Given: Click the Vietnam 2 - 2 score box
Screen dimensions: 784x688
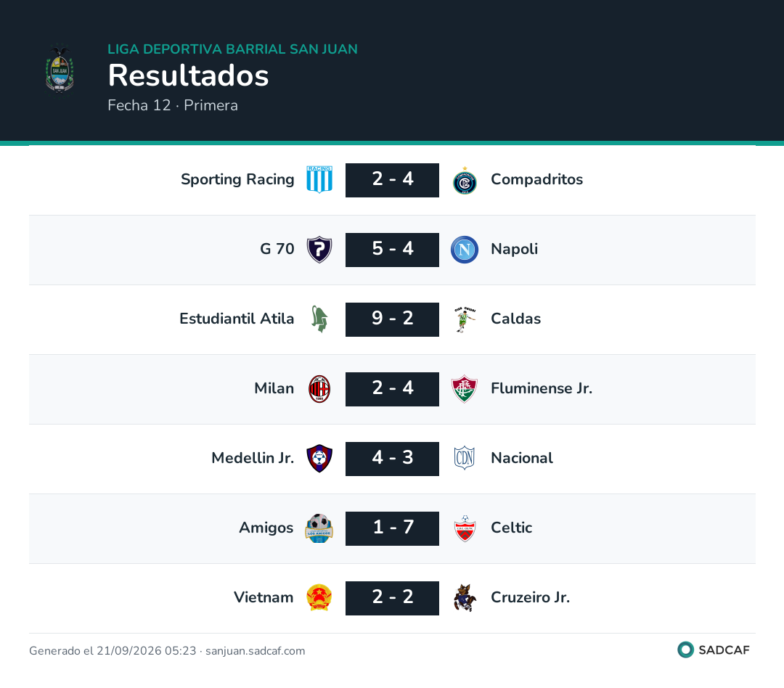Looking at the screenshot, I should pos(393,598).
